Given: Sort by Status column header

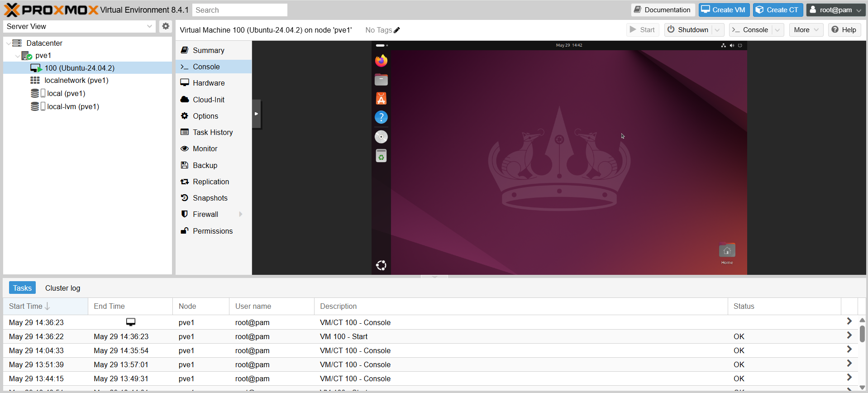Looking at the screenshot, I should click(x=784, y=306).
